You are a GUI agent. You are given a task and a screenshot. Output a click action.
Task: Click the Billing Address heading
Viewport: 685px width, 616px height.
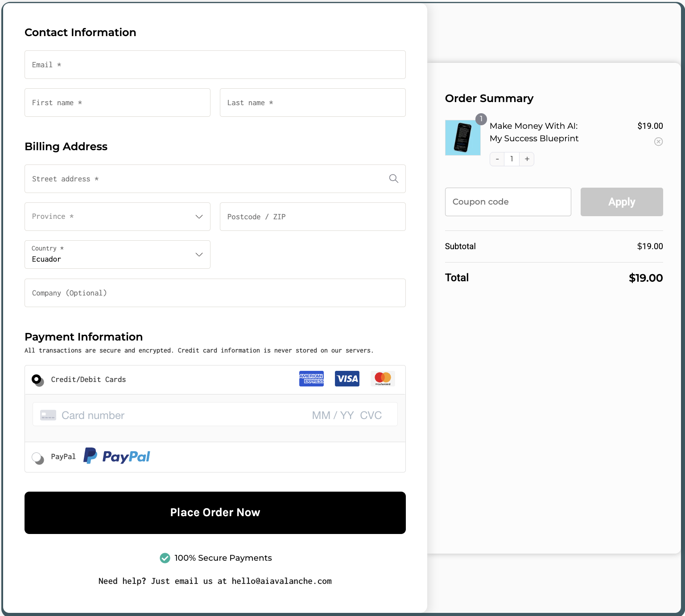click(66, 147)
